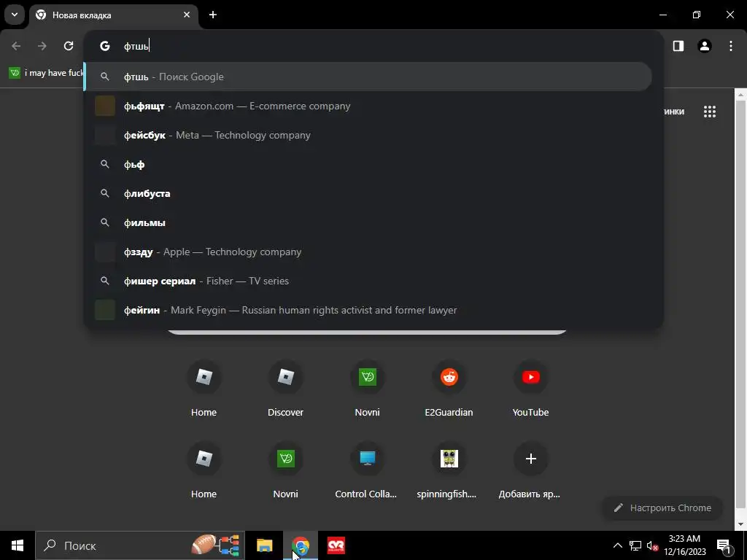Select the 'Новая вкладка' tab
The width and height of the screenshot is (747, 560).
(x=113, y=15)
